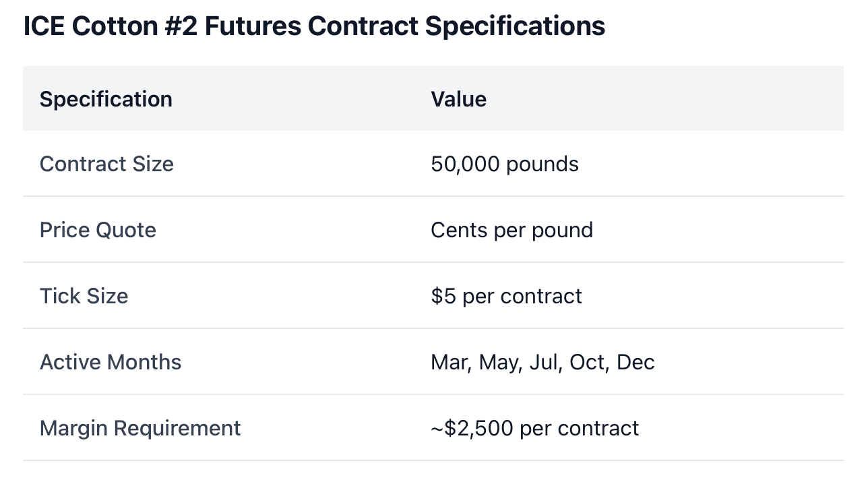
Task: Click the Active Months label
Action: click(x=111, y=362)
